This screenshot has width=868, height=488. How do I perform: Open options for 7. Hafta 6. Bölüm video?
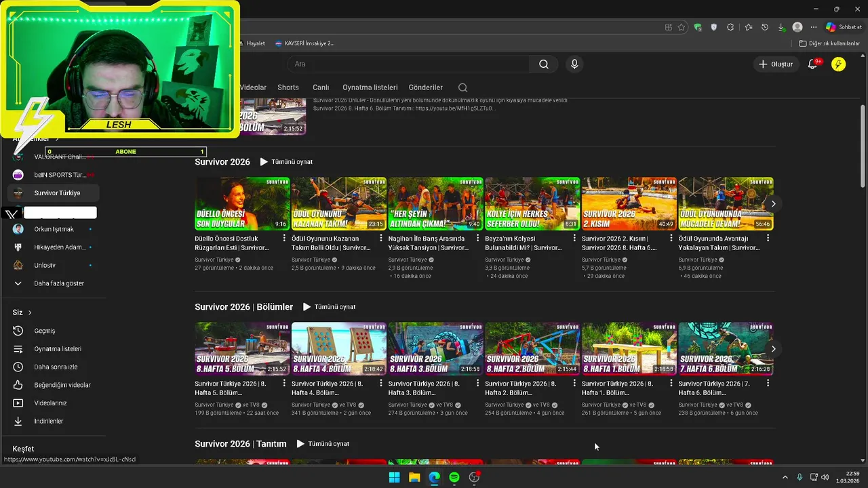point(768,384)
